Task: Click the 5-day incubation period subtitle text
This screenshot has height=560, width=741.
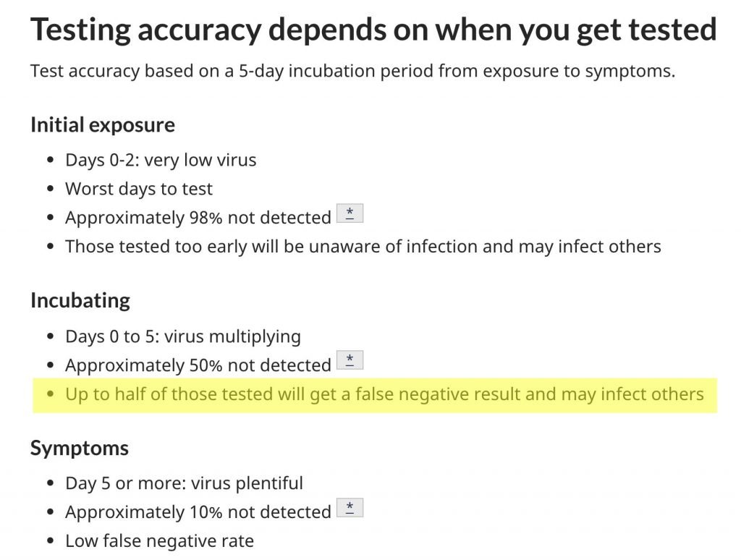Action: (x=353, y=71)
